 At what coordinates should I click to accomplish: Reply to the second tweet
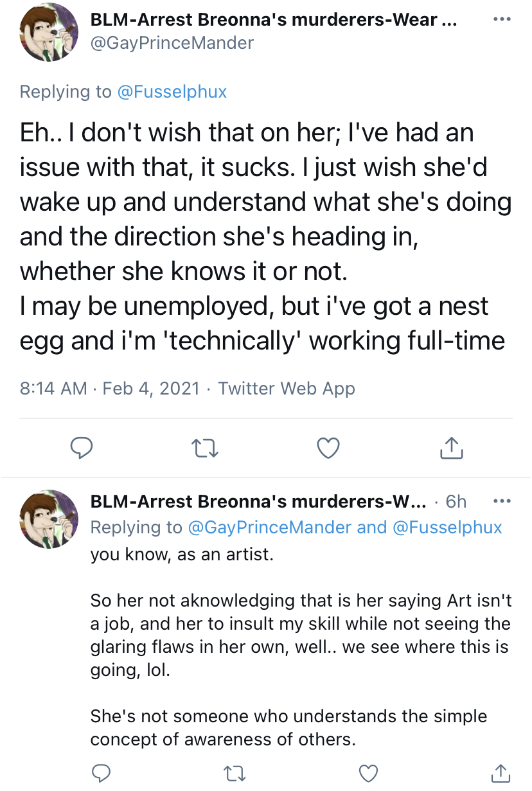click(100, 772)
